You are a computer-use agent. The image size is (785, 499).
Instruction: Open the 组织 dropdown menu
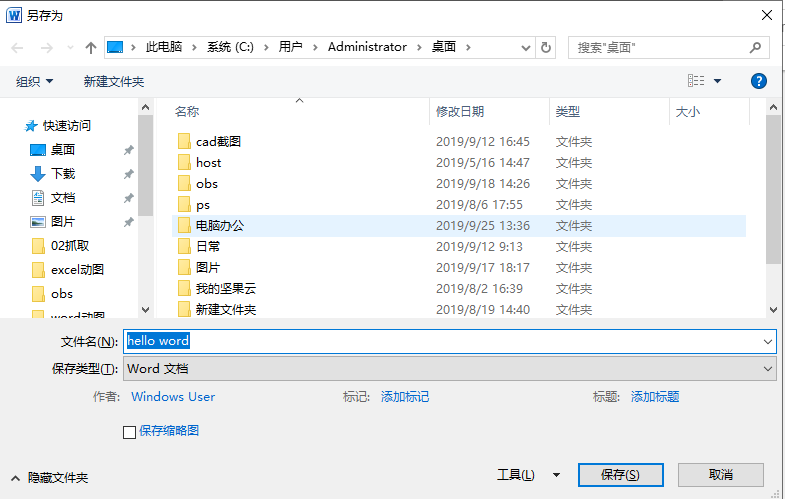coord(35,81)
